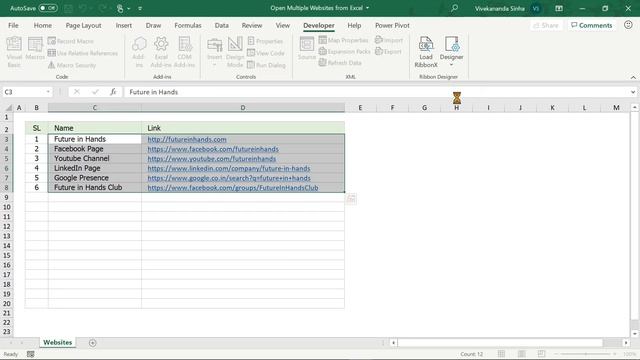Screen dimensions: 640x360
Task: Open the futureinhands.com link
Action: coord(187,139)
